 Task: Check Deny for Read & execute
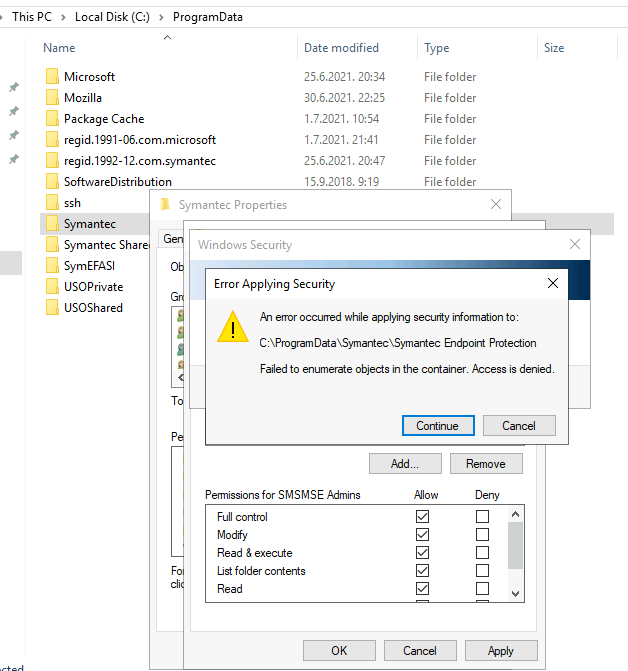[483, 552]
